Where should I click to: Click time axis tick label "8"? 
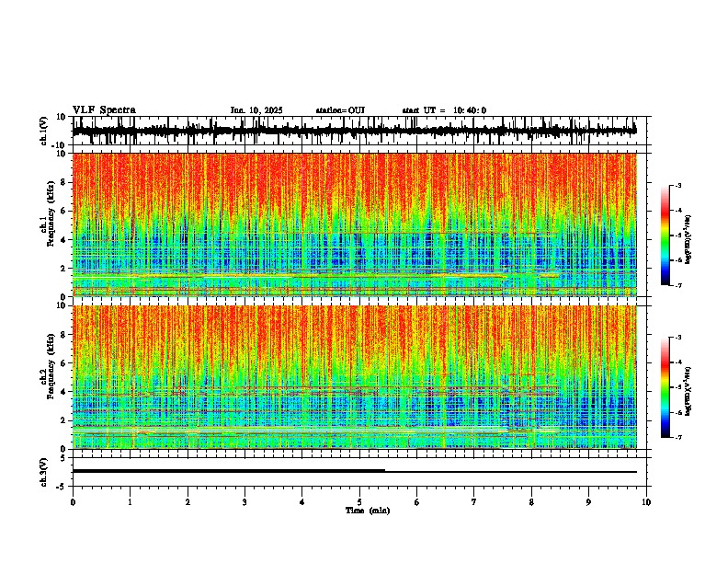click(x=531, y=502)
